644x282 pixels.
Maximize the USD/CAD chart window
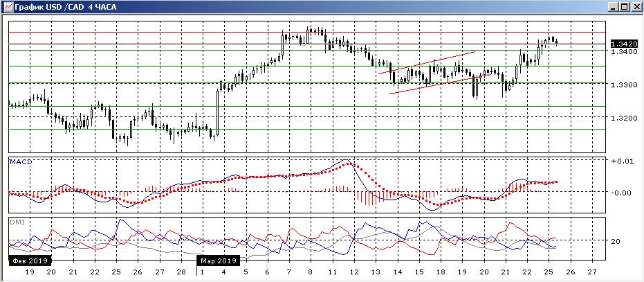tap(625, 6)
